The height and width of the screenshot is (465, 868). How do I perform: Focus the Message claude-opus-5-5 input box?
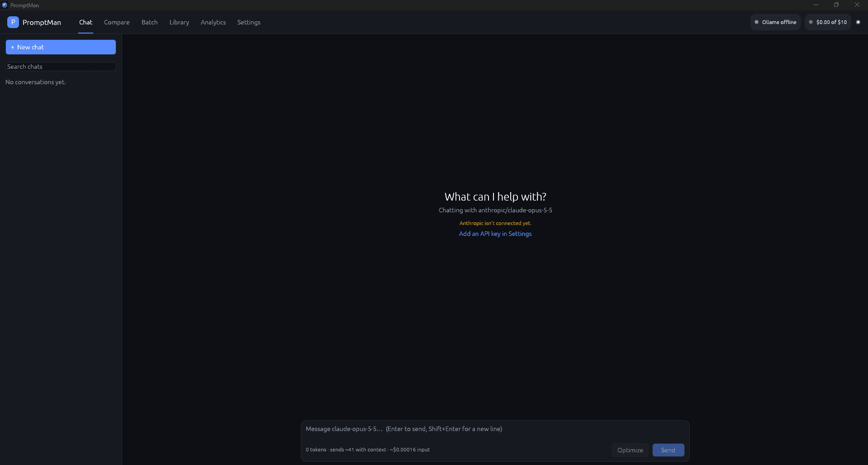[495, 429]
